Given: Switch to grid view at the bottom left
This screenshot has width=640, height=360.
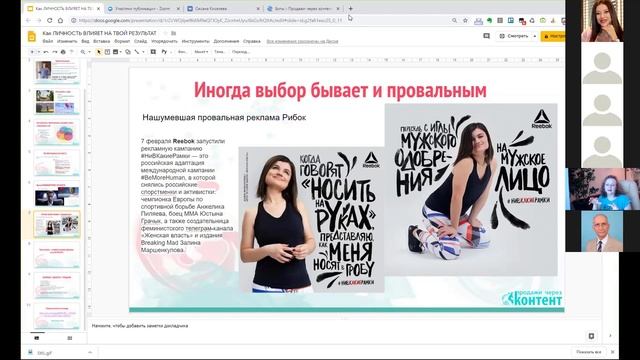Looking at the screenshot, I should (70, 338).
